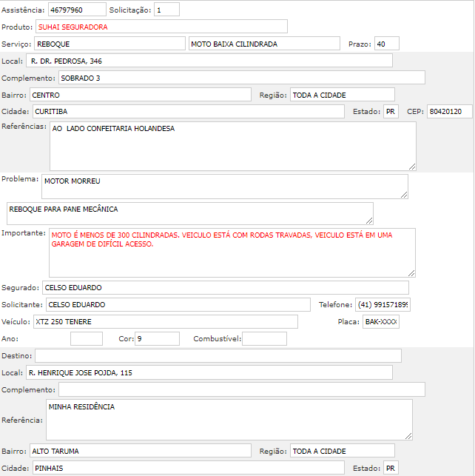Click the Placa field
This screenshot has width=475, height=476.
point(380,321)
